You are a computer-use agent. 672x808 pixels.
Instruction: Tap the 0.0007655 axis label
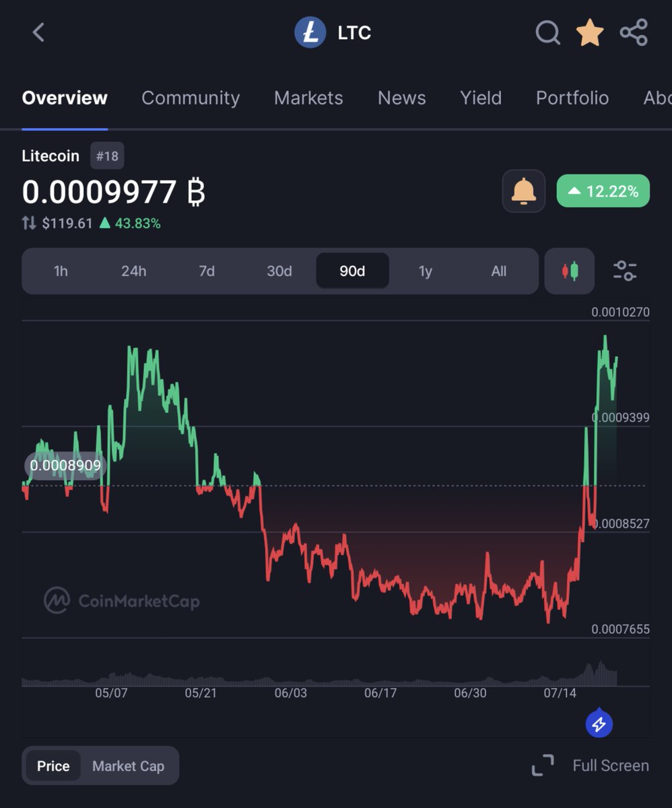pyautogui.click(x=620, y=630)
